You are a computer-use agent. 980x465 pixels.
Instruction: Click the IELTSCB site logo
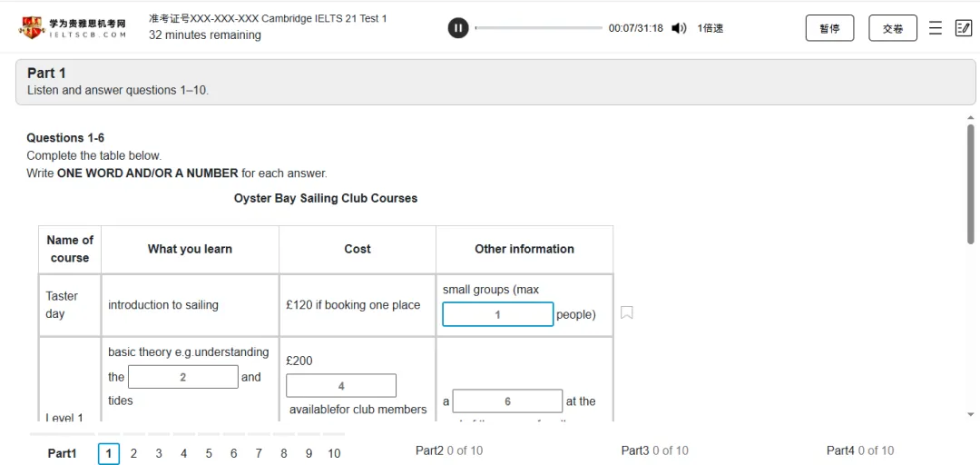(73, 27)
